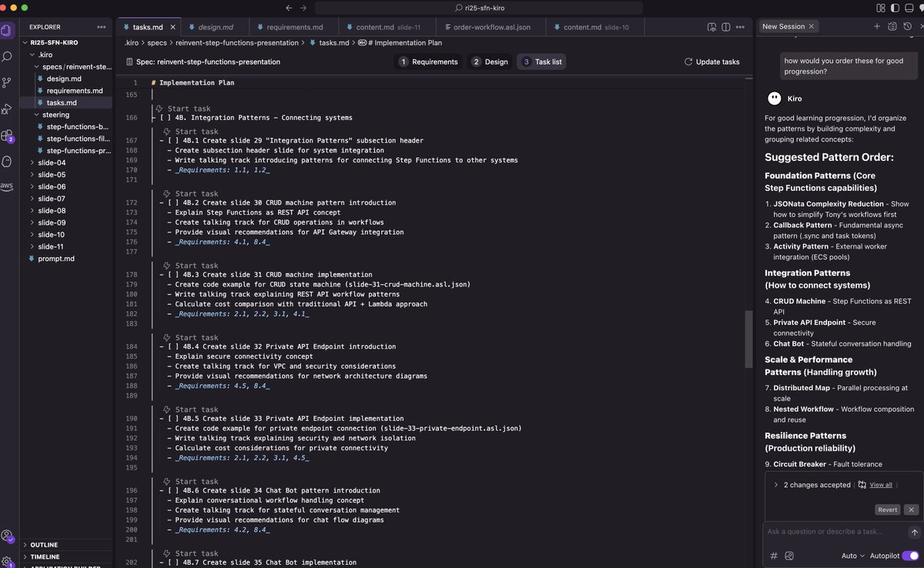Click the Update tasks button
The width and height of the screenshot is (924, 568).
tap(711, 62)
